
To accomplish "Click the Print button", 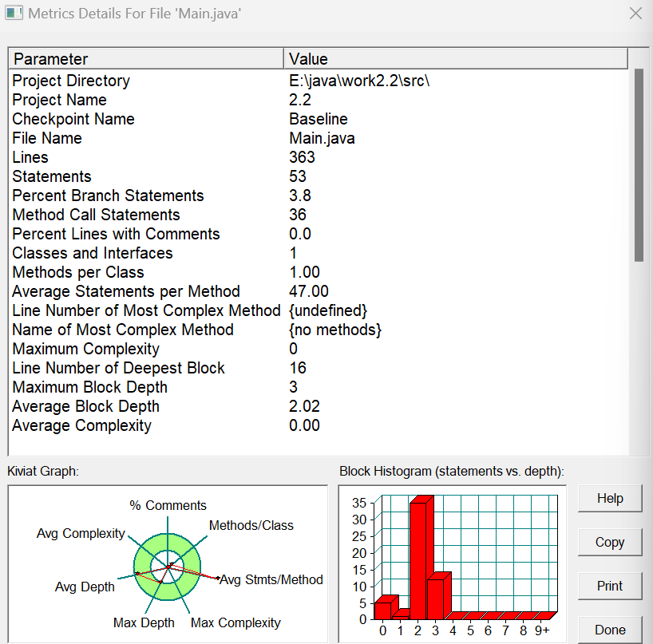I will click(x=610, y=586).
